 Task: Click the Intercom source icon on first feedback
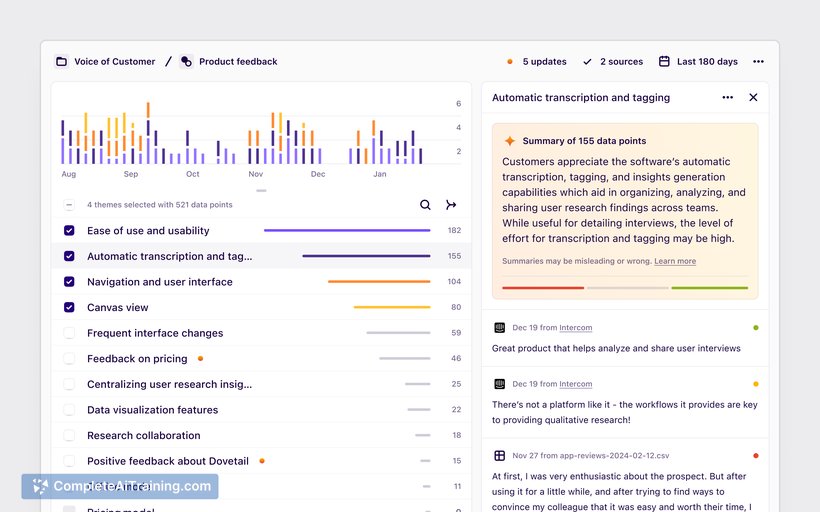click(x=500, y=328)
